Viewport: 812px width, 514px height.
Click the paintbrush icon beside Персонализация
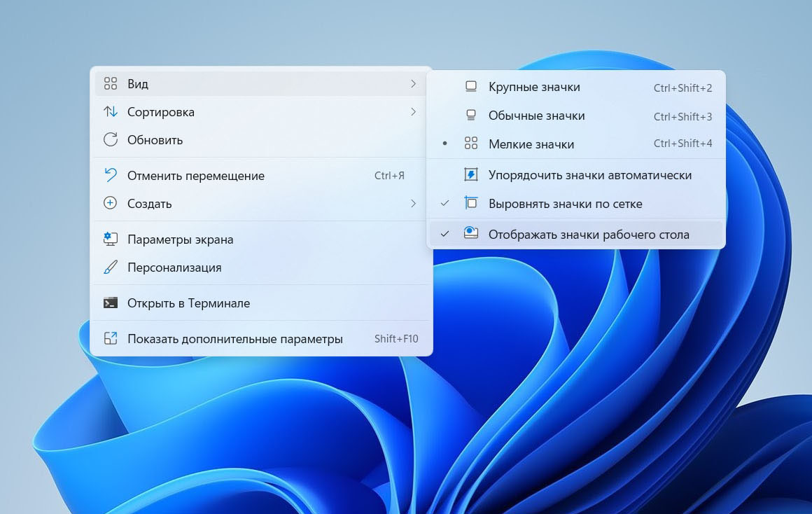pos(111,267)
